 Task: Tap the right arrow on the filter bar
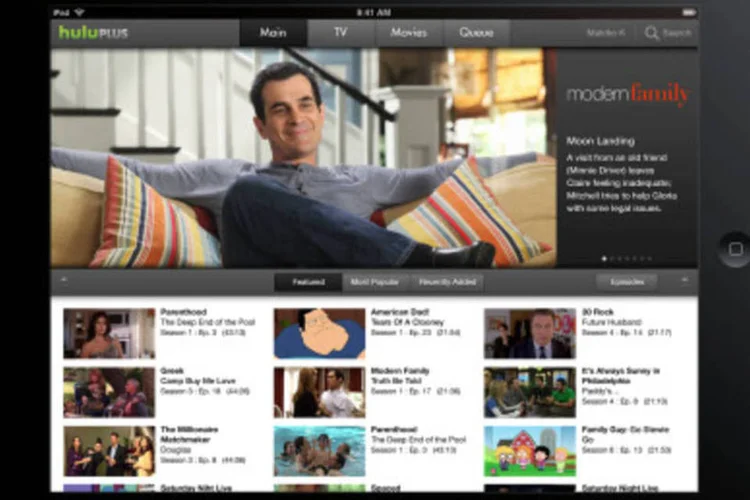(685, 280)
